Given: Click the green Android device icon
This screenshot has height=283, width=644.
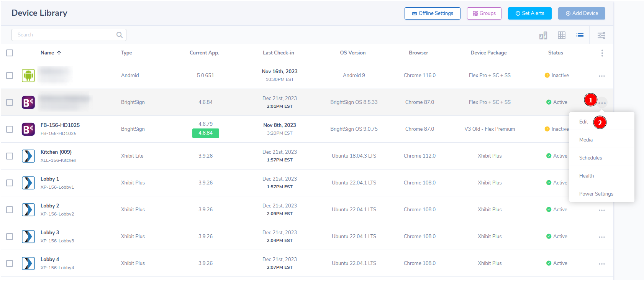Looking at the screenshot, I should [28, 76].
